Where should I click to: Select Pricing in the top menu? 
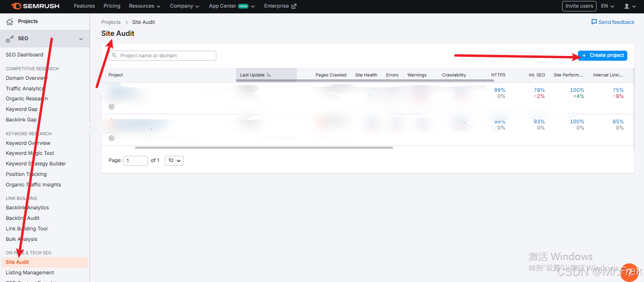tap(112, 6)
